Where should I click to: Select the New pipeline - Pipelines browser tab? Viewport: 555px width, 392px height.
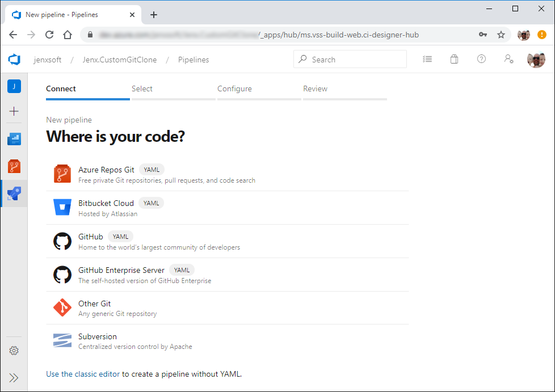click(x=73, y=15)
